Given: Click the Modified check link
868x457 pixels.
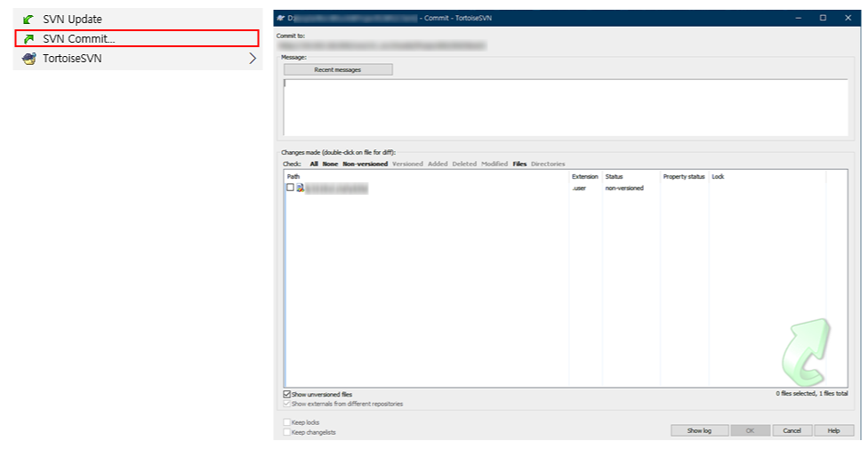Looking at the screenshot, I should coord(494,164).
